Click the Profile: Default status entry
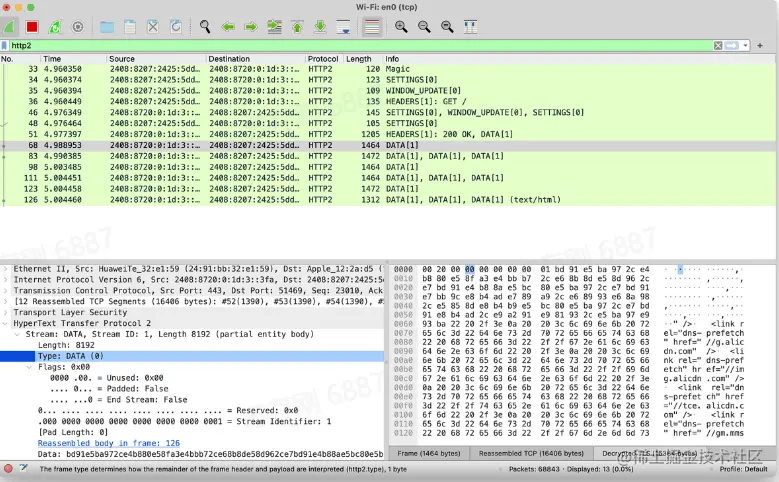 (743, 469)
